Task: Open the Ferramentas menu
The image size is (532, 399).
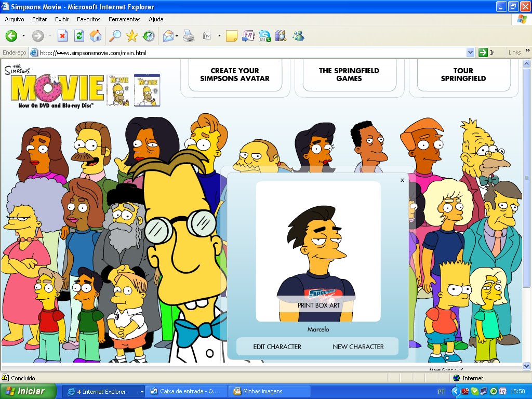Action: [x=124, y=19]
